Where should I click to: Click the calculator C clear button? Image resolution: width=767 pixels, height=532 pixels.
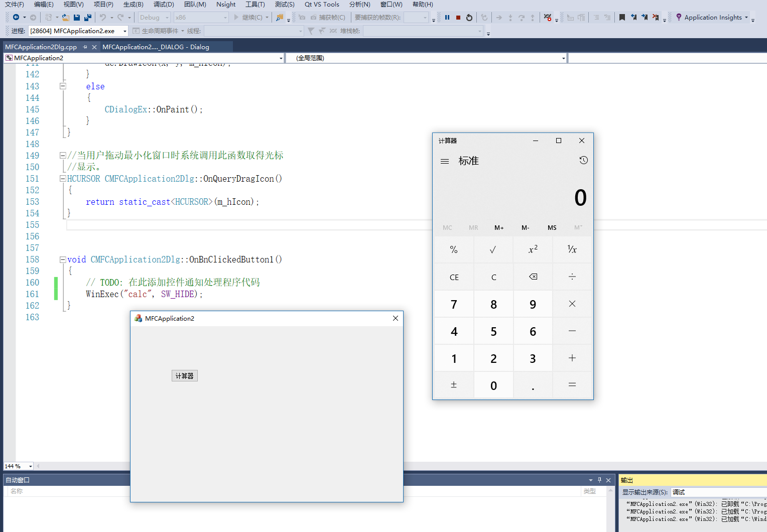tap(493, 277)
